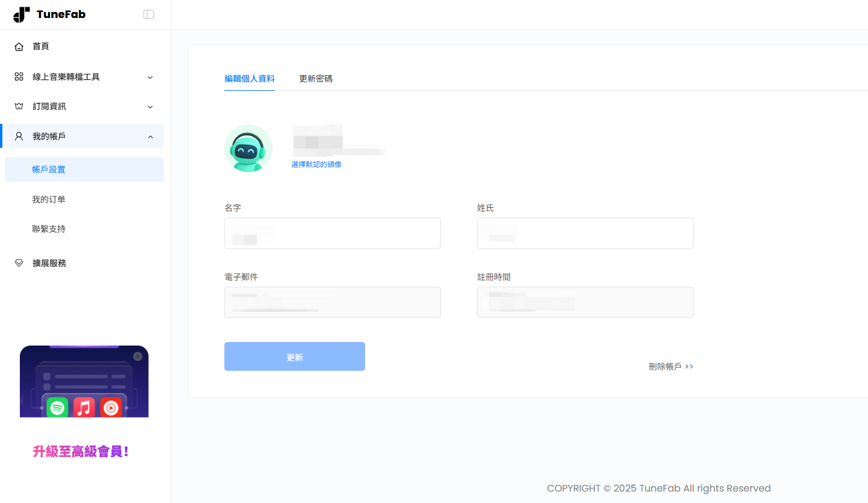The height and width of the screenshot is (503, 868).
Task: Click the home icon beside 首頁
Action: click(x=19, y=46)
